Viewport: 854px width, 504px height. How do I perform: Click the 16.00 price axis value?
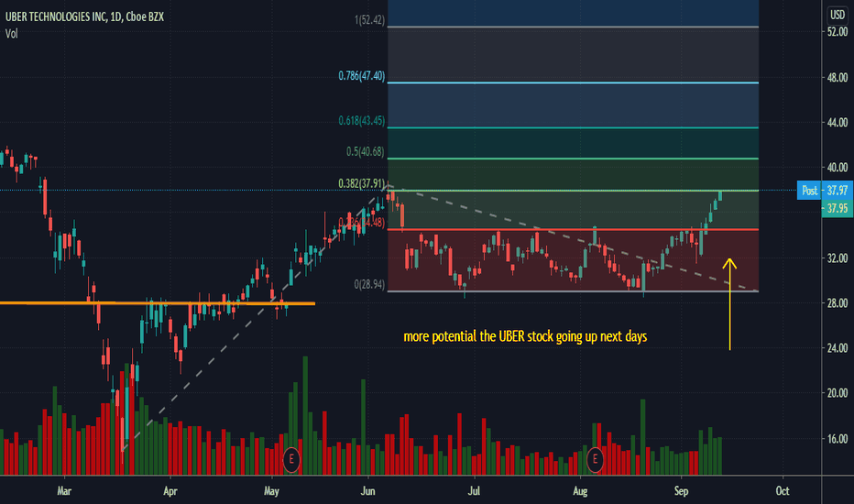click(838, 439)
